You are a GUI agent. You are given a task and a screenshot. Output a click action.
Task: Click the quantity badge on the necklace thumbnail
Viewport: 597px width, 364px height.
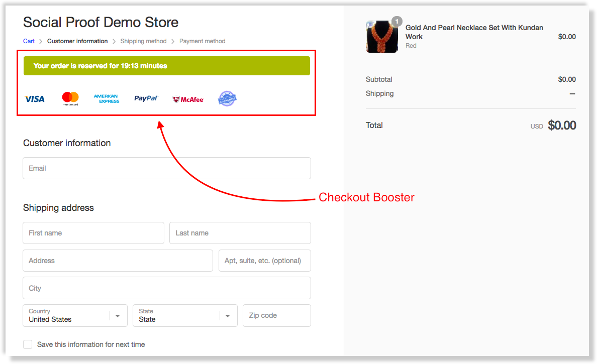click(396, 21)
